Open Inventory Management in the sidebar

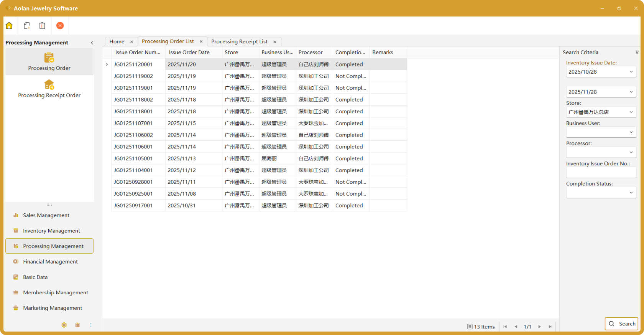(x=51, y=231)
